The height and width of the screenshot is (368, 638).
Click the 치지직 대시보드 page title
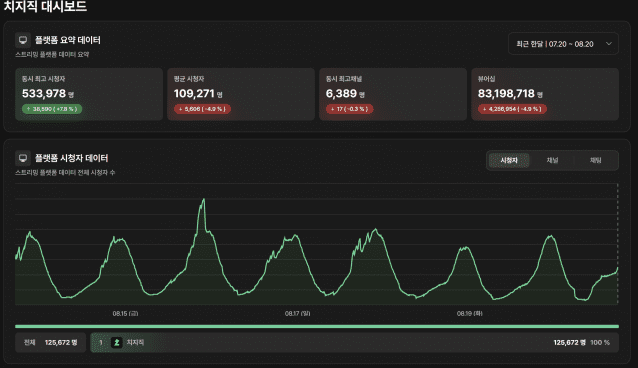point(45,6)
